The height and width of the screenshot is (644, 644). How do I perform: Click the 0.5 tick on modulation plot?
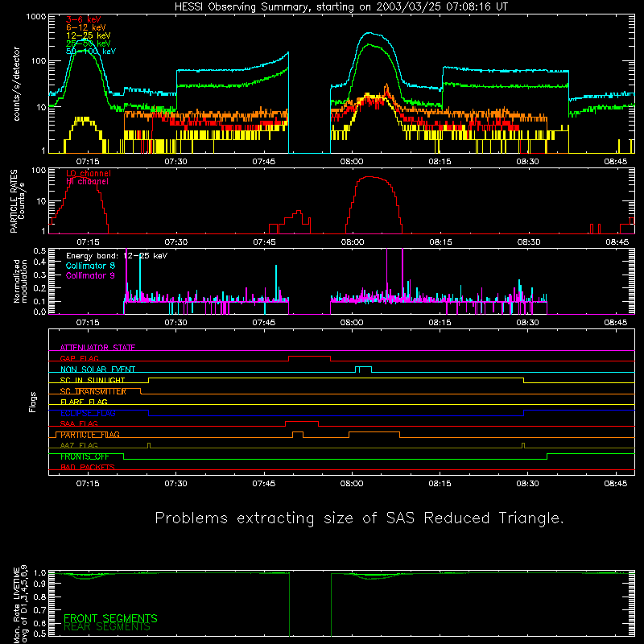39,250
